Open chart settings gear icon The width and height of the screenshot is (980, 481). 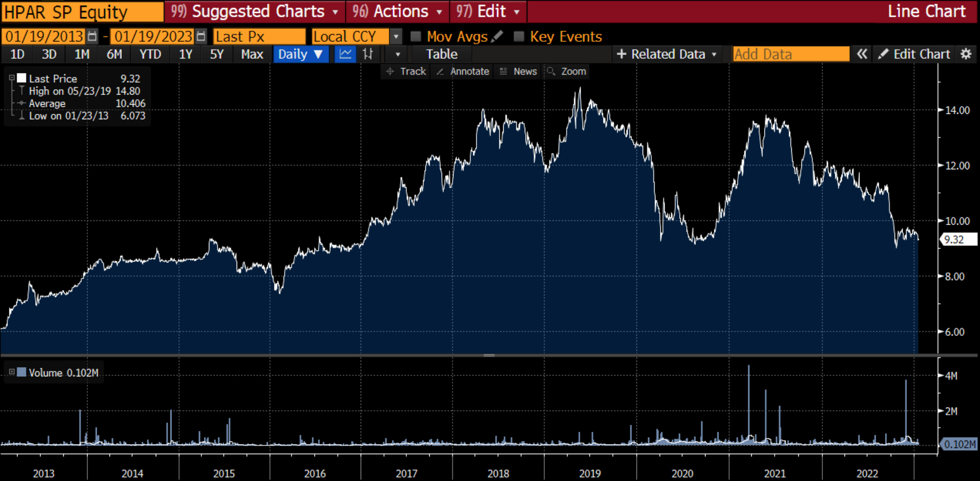965,54
